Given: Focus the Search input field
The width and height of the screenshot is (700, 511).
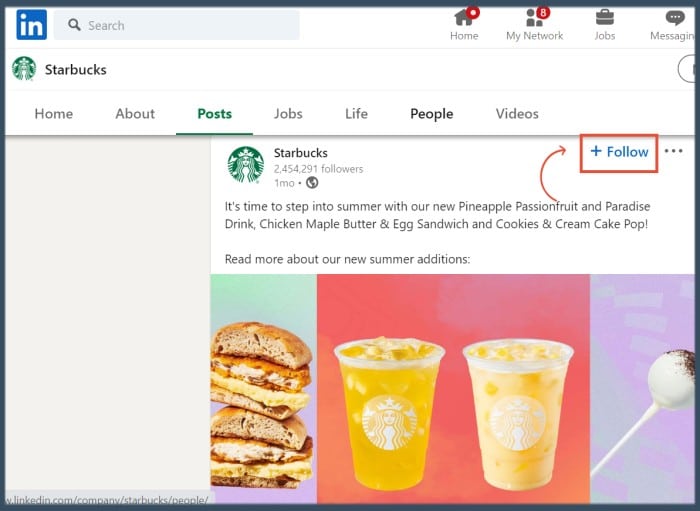Looking at the screenshot, I should 177,25.
